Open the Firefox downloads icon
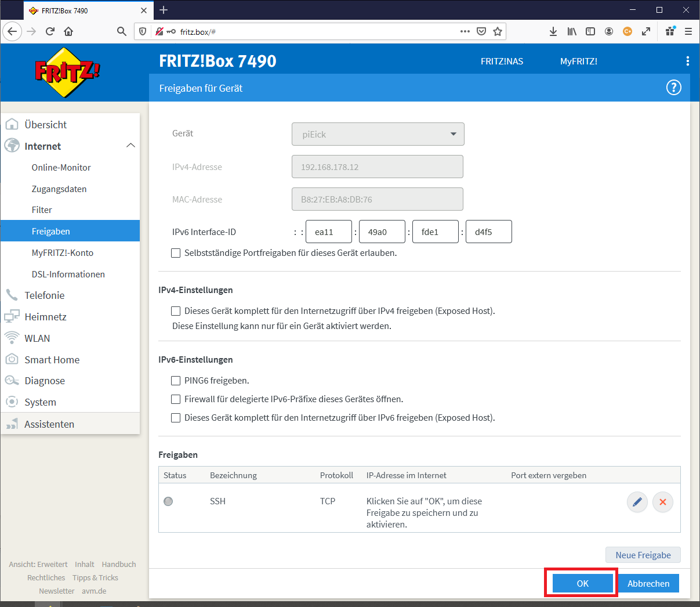The image size is (700, 607). tap(553, 31)
